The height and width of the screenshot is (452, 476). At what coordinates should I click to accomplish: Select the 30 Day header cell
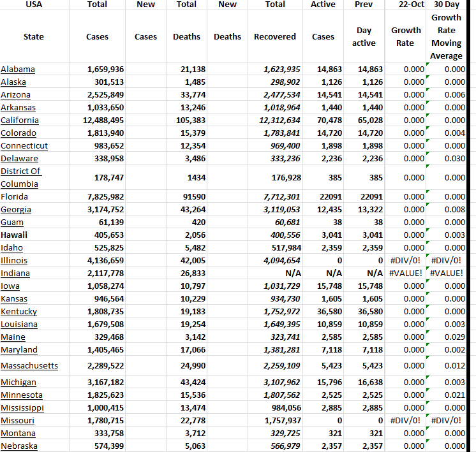tap(446, 4)
